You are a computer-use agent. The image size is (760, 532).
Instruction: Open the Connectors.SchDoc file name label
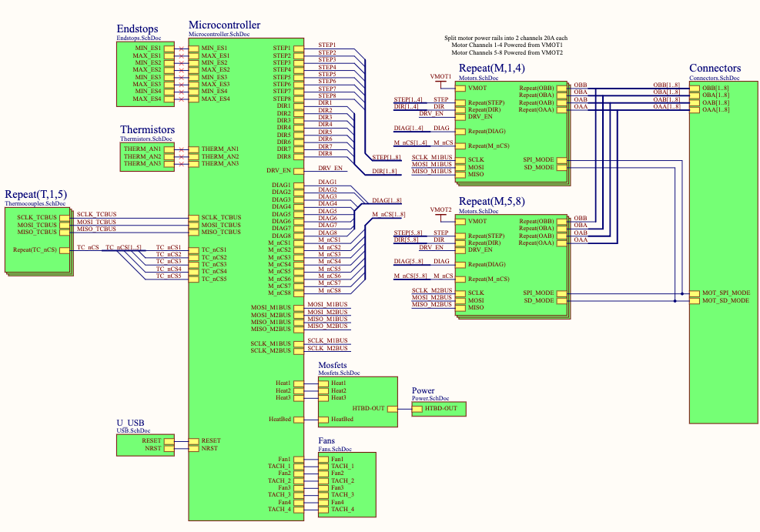click(714, 78)
